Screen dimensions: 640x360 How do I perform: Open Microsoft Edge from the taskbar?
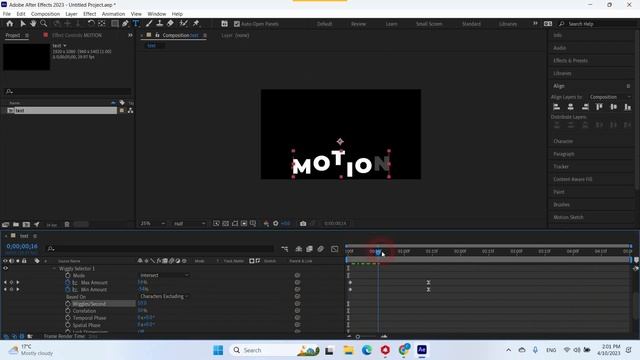(x=367, y=350)
